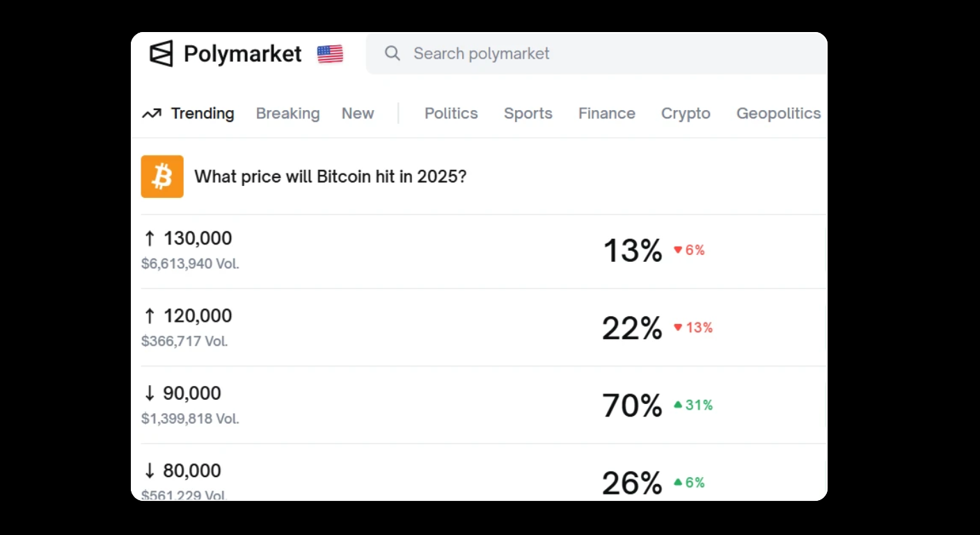Click the Polymarket logo icon
The height and width of the screenshot is (535, 980).
161,53
